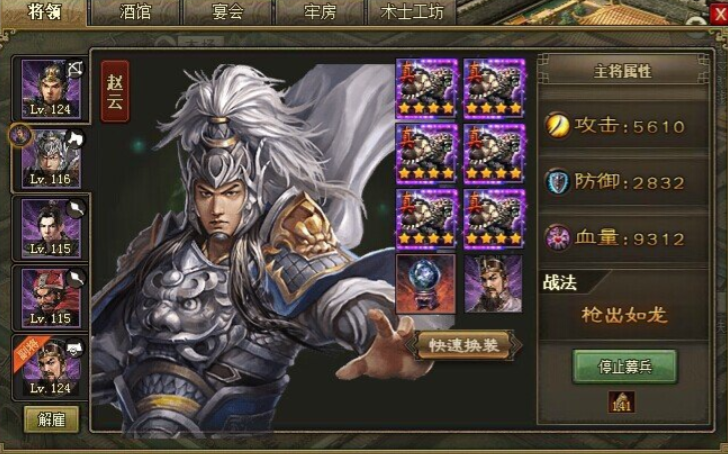Click the attack 攻击 flame icon
Image resolution: width=728 pixels, height=454 pixels.
click(x=558, y=126)
